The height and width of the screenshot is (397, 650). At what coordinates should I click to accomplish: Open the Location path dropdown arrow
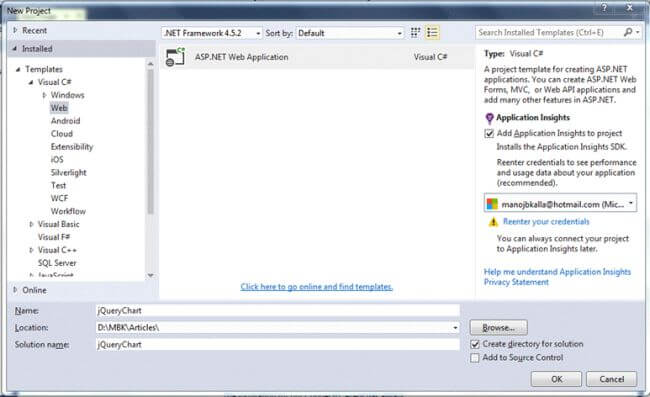coord(455,327)
